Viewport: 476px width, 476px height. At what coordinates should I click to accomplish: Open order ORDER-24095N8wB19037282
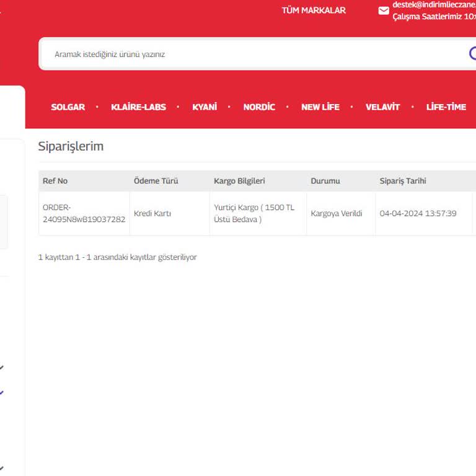click(84, 213)
